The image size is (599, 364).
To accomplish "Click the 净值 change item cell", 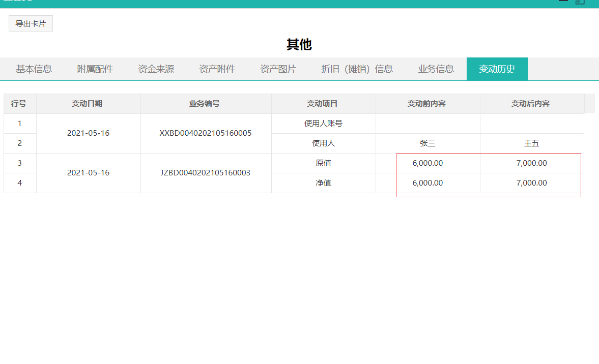I will tap(324, 183).
